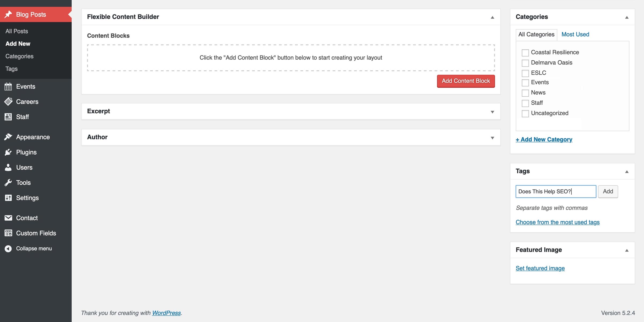Enable the Events category checkbox
Viewport: 644px width, 322px height.
[525, 82]
